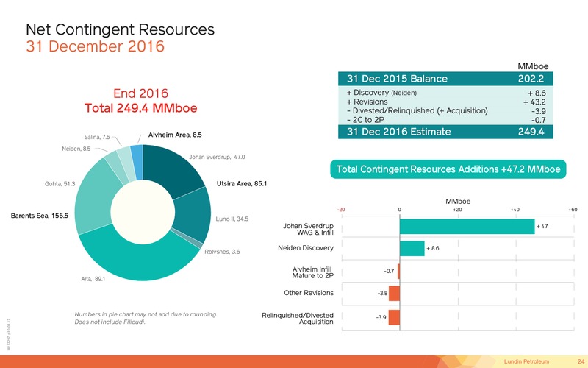Click the Gohta pie slice
588x368 pixels.
tap(96, 195)
